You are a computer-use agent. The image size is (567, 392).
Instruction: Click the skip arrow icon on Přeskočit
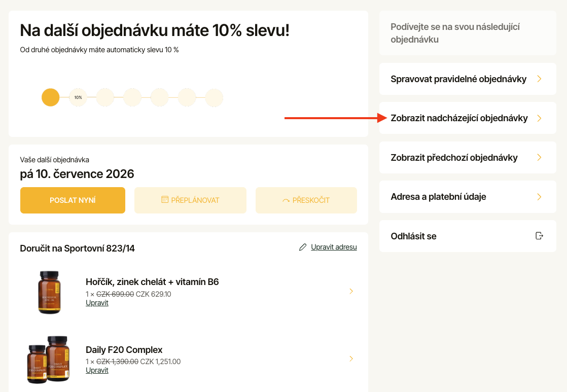coord(286,200)
